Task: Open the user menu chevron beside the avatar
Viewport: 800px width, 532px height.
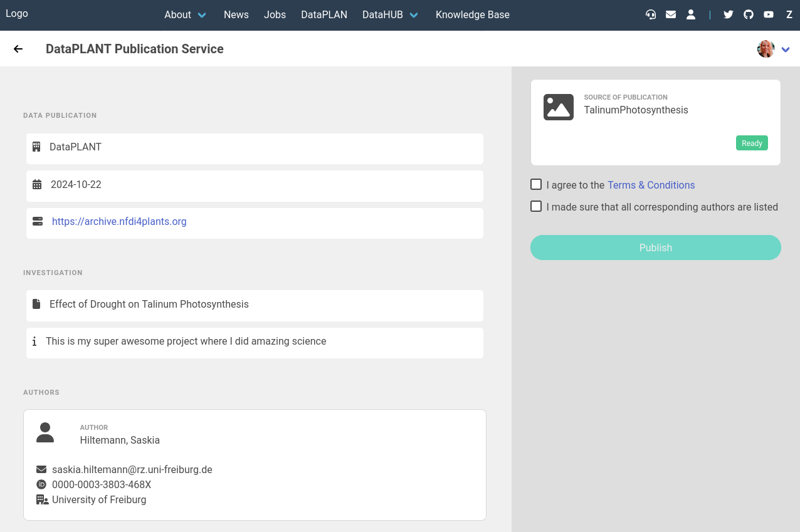Action: 786,50
